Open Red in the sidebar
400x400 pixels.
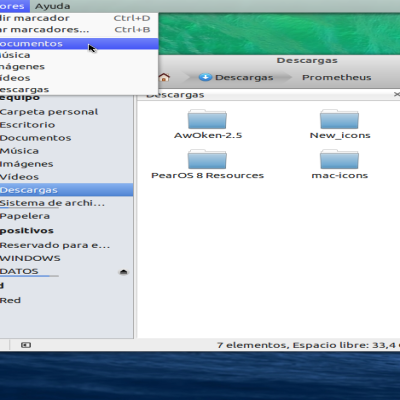[67, 300]
